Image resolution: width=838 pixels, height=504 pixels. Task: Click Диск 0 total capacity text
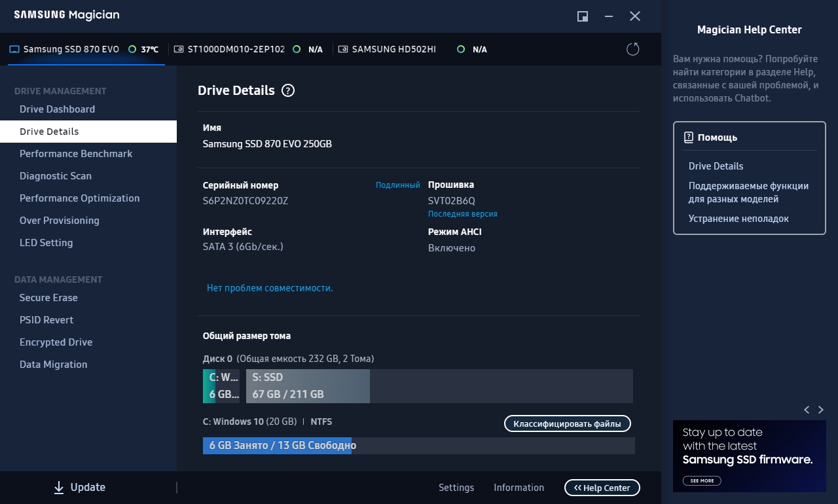pyautogui.click(x=289, y=359)
